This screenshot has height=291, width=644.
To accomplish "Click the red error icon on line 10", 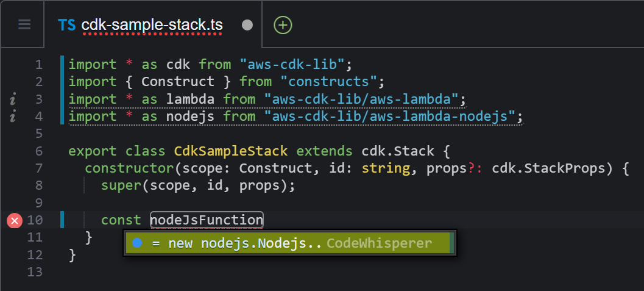I will [15, 221].
